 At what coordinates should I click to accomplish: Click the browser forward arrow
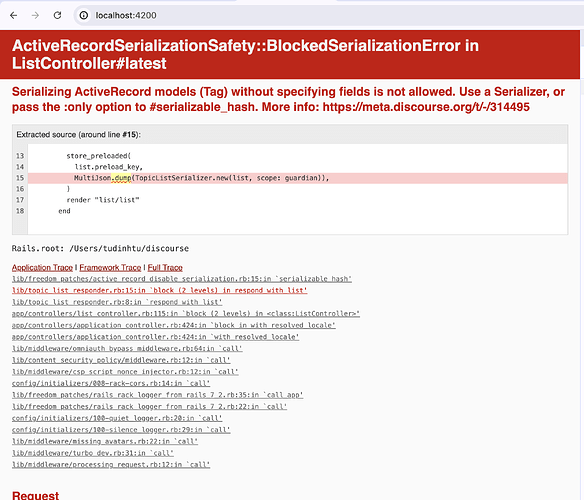[35, 15]
